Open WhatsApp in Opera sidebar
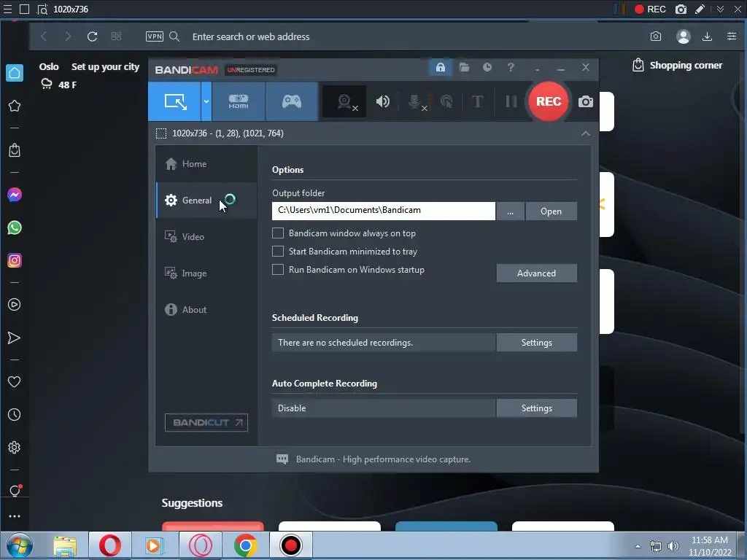This screenshot has height=560, width=747. (x=15, y=227)
